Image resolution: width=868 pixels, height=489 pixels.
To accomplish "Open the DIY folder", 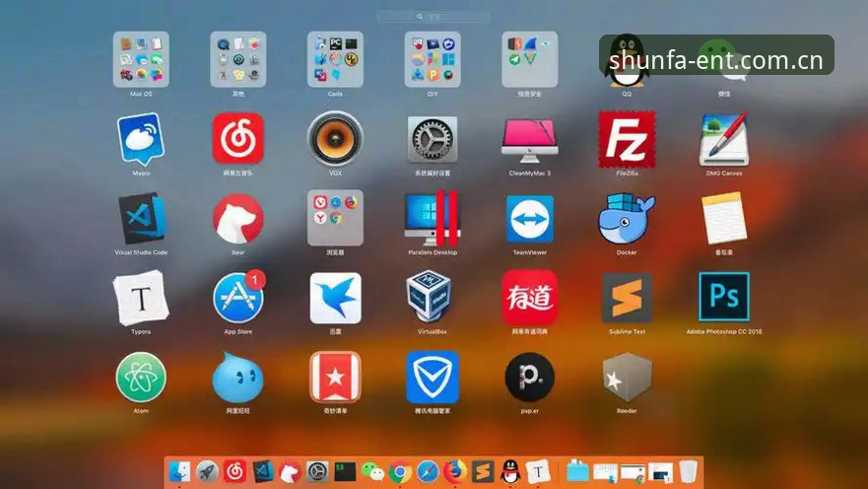I will pos(433,59).
